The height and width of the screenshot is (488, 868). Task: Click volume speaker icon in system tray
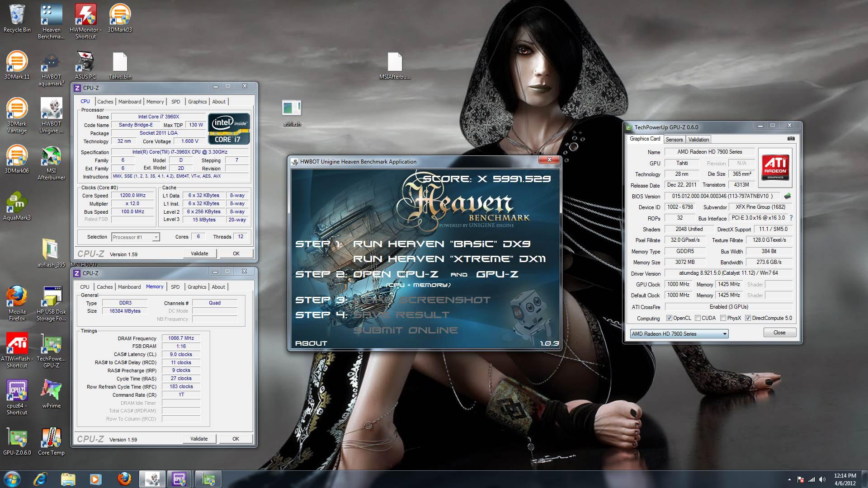[x=822, y=479]
